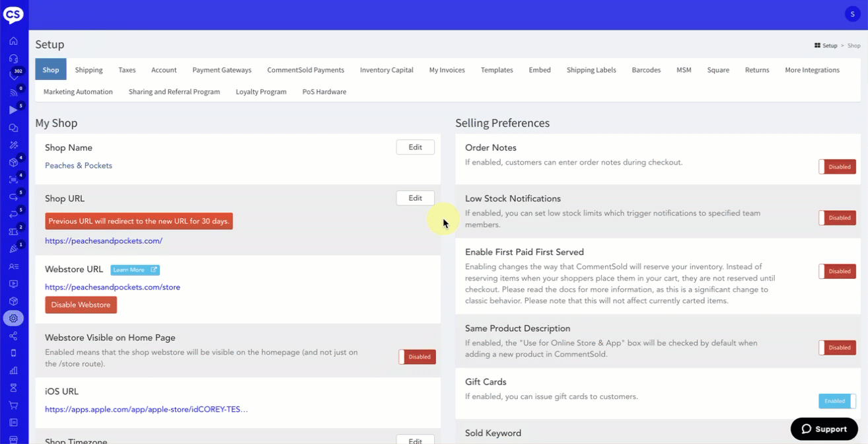Open the peachesandpockets.com/store webstore link
The height and width of the screenshot is (444, 868).
[x=112, y=287]
